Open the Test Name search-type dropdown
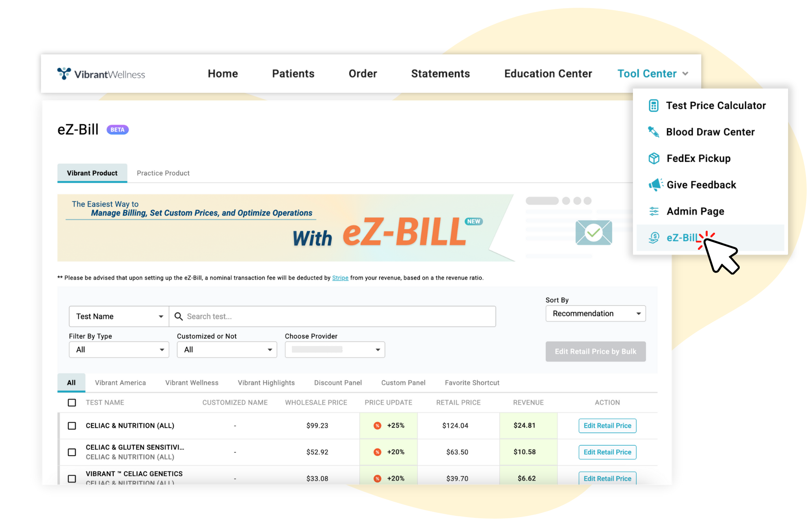This screenshot has width=812, height=528. 119,316
